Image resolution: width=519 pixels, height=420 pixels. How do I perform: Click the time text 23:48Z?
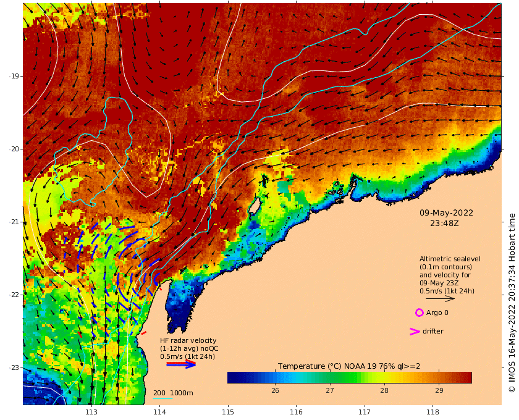click(x=444, y=224)
